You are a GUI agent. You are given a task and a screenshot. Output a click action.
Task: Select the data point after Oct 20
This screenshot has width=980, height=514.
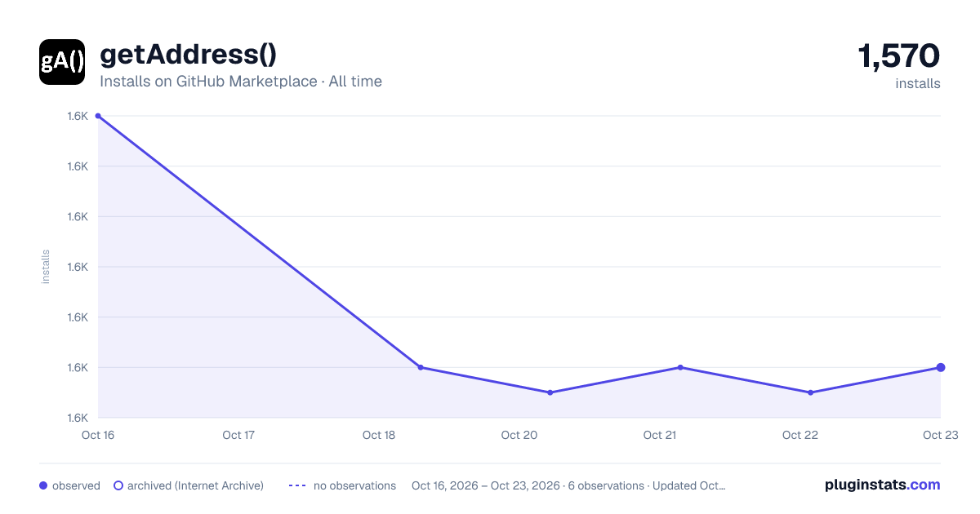(550, 392)
